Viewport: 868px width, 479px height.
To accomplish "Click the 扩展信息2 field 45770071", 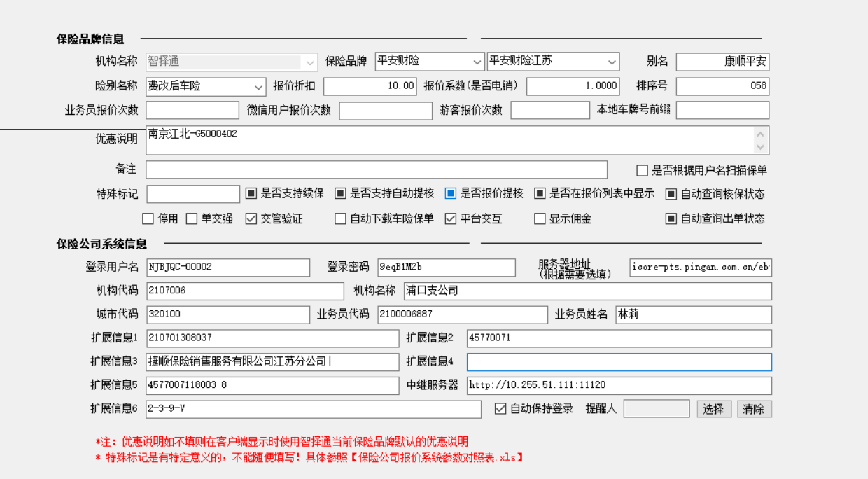I will [x=619, y=338].
